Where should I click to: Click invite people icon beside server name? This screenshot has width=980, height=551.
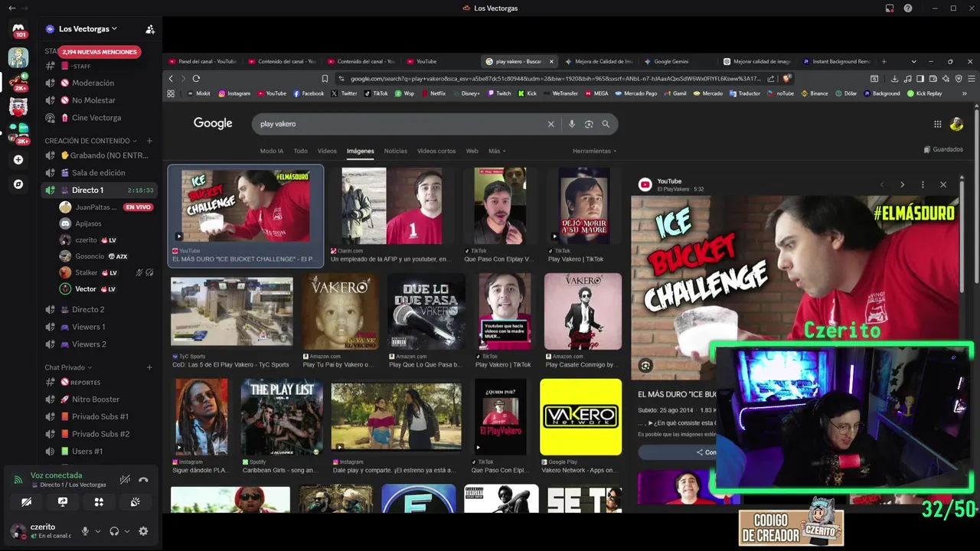tap(150, 29)
